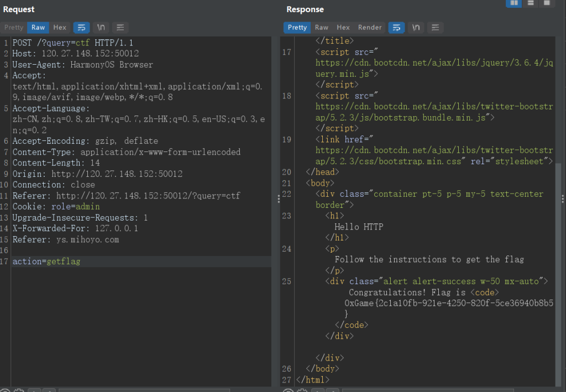Select the Hex tab in Response panel

point(343,28)
